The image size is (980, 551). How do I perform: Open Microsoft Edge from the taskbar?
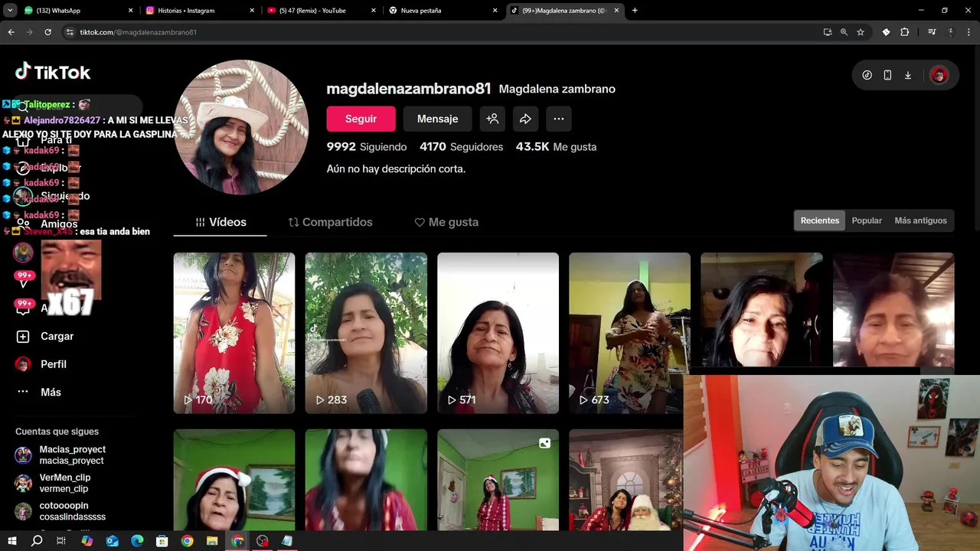[x=137, y=541]
